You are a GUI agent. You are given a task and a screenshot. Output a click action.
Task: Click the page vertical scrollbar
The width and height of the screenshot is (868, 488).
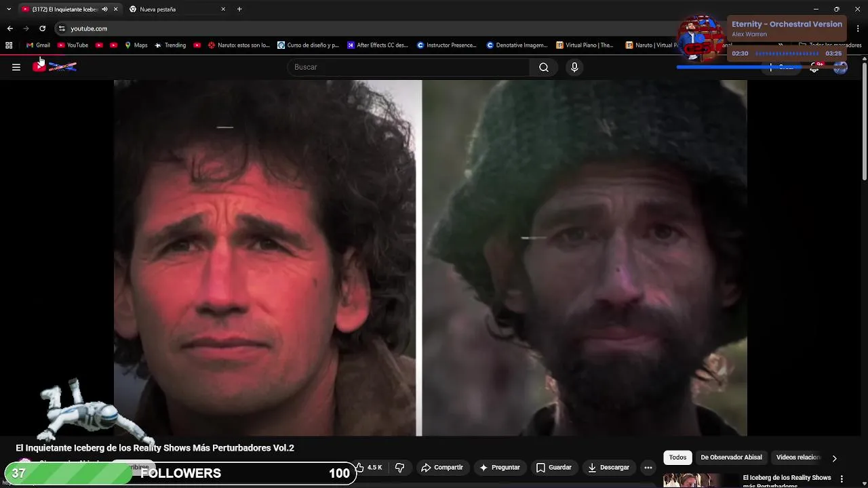[864, 122]
